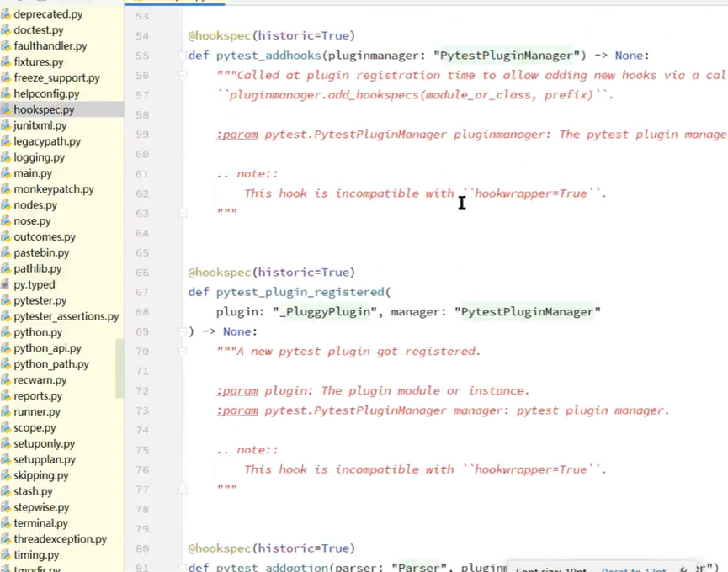Viewport: 728px width, 572px height.
Task: Click line number 62 in the gutter
Action: [142, 193]
